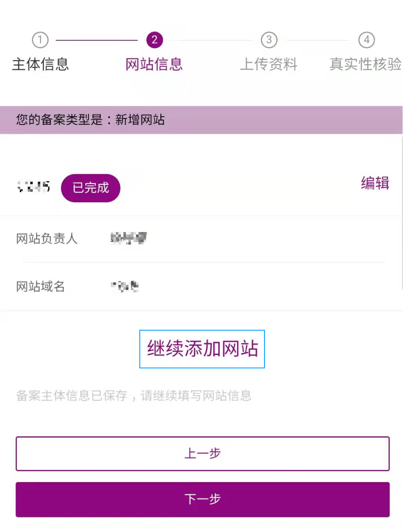Image resolution: width=403 pixels, height=532 pixels.
Task: Click the blurred site name beside 已完成
Action: pos(34,186)
